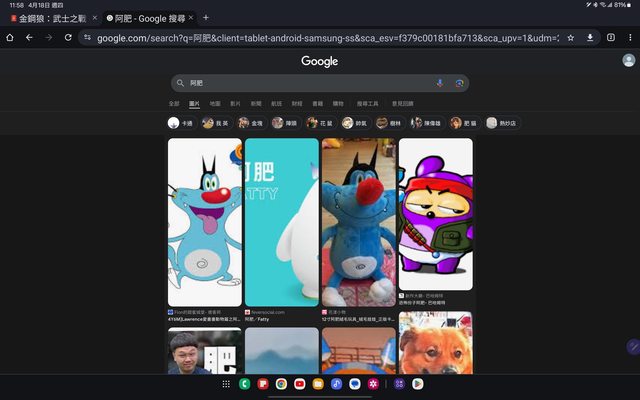Open the Chrome three-dot menu
Viewport: 640px width, 400px height.
click(629, 38)
